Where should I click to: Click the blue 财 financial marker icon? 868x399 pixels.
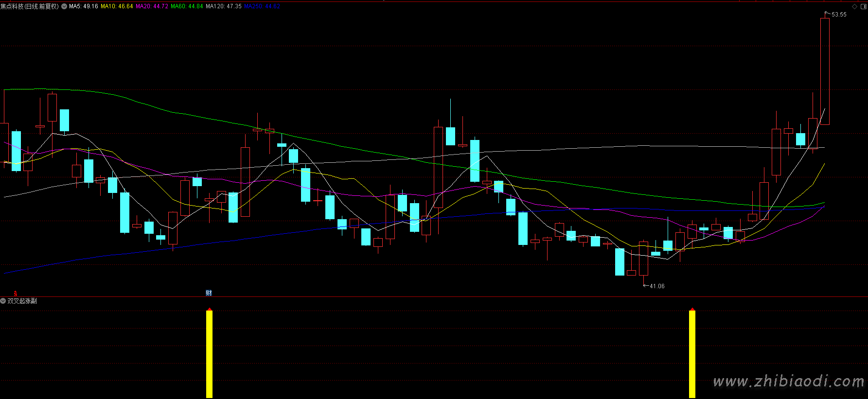[209, 293]
